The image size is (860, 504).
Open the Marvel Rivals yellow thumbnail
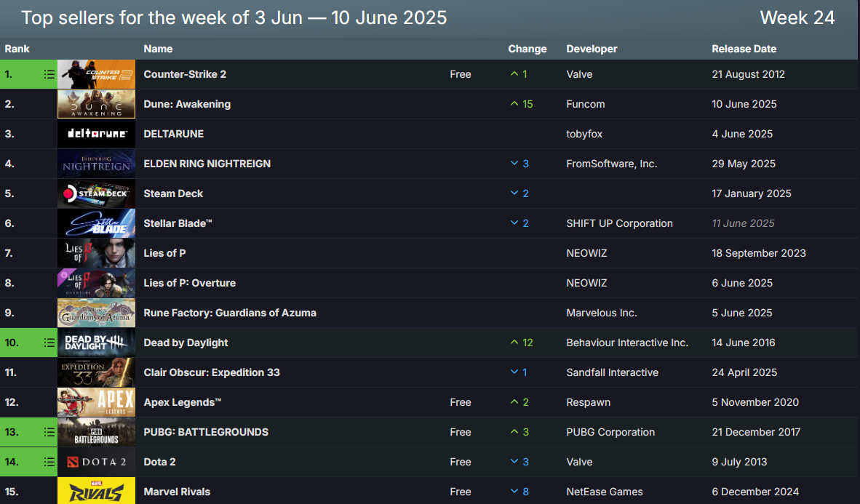[96, 491]
